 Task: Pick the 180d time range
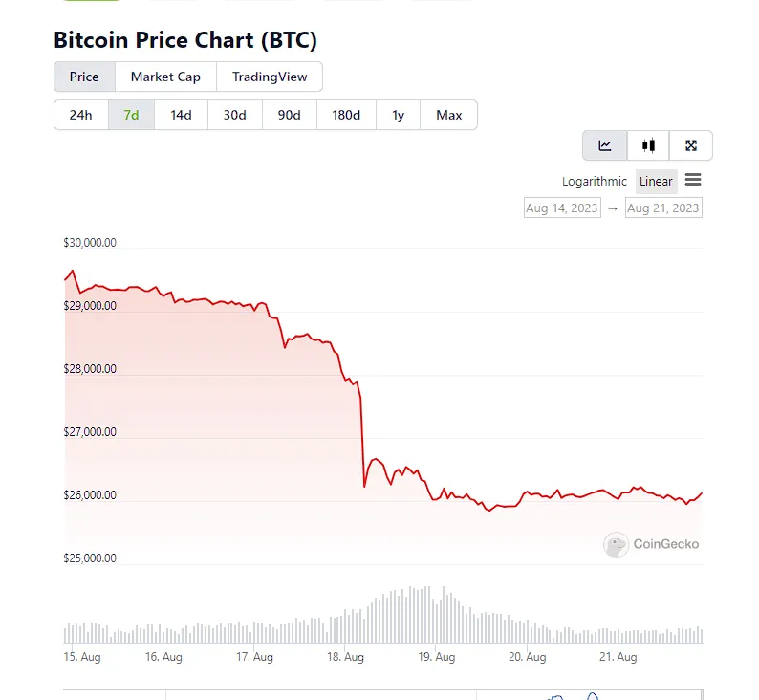[x=346, y=115]
